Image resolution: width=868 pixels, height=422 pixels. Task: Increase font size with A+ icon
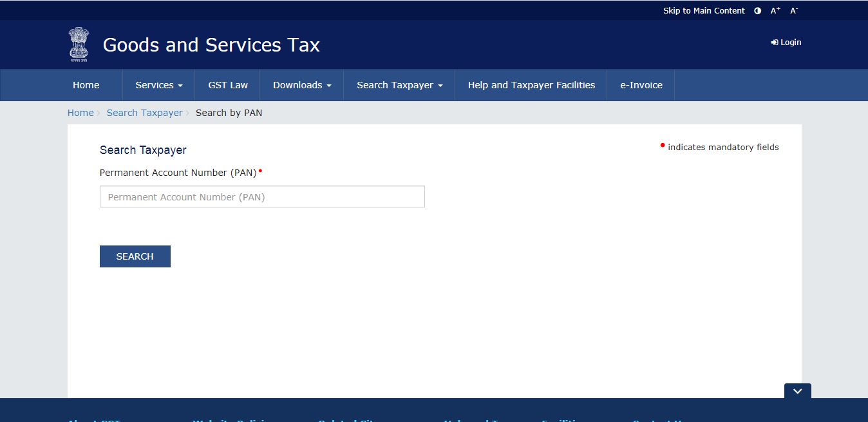(775, 11)
